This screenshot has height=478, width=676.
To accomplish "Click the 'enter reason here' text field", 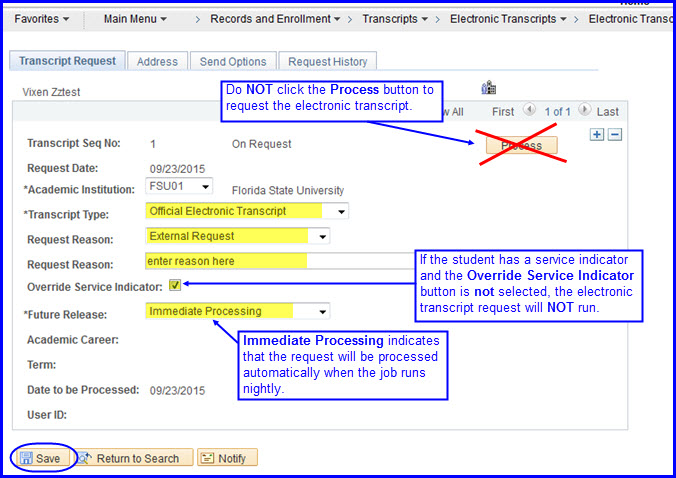I will (280, 261).
